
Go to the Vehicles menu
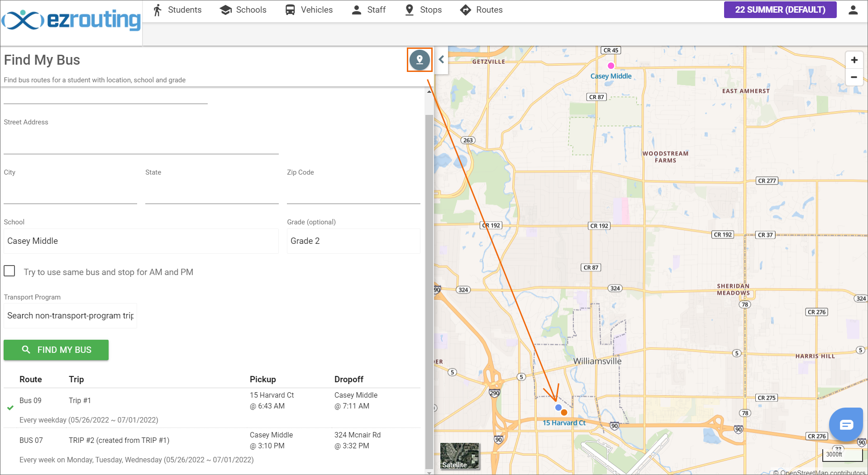click(309, 10)
